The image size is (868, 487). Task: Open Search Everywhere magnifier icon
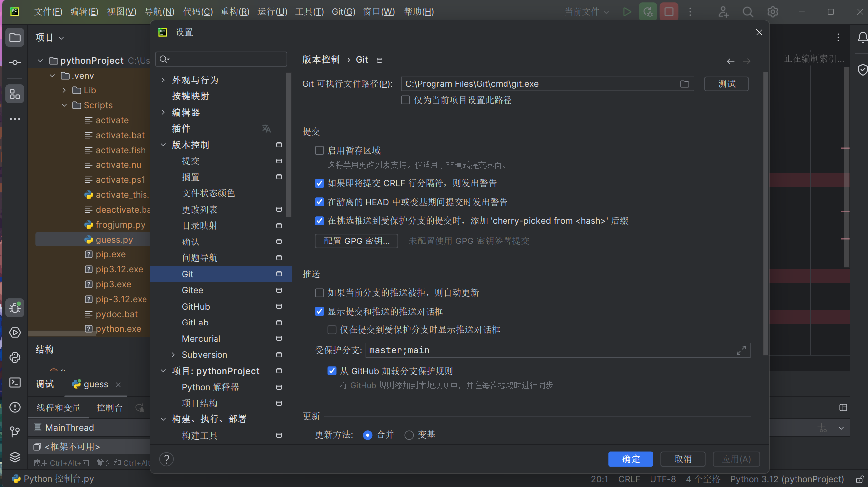click(x=748, y=12)
